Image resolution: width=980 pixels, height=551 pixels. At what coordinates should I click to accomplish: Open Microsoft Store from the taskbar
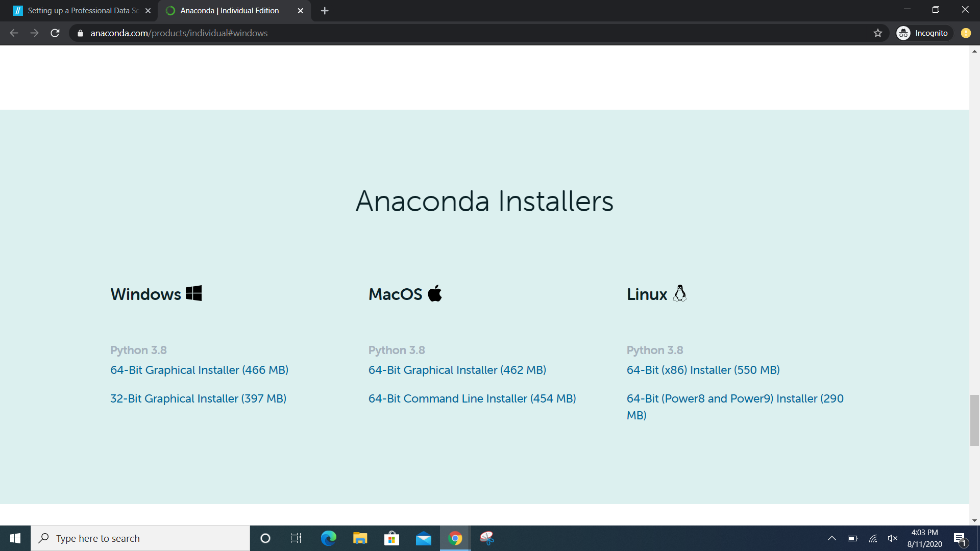(391, 538)
